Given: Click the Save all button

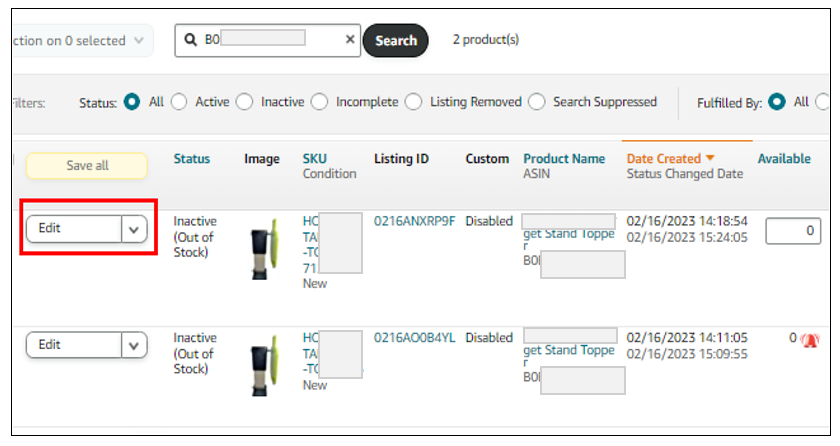Looking at the screenshot, I should [x=87, y=166].
